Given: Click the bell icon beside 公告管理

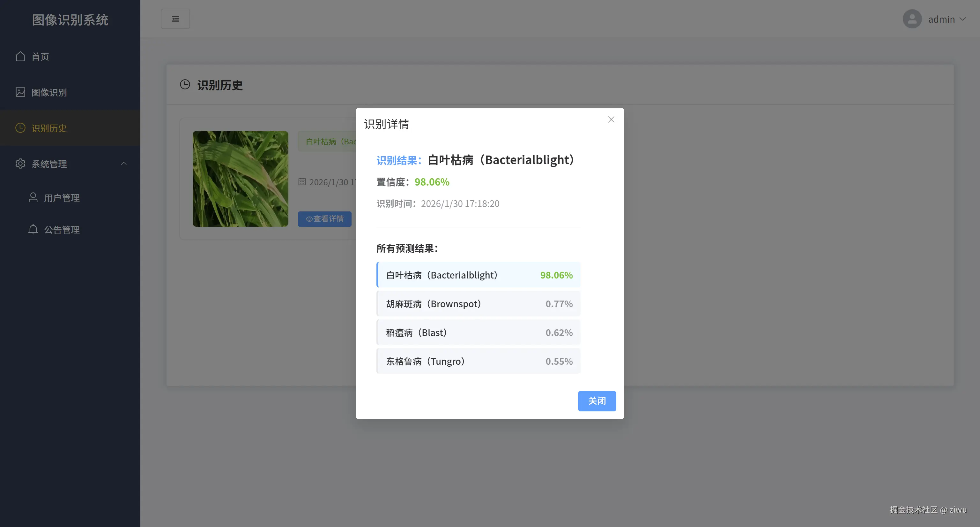Looking at the screenshot, I should coord(33,230).
